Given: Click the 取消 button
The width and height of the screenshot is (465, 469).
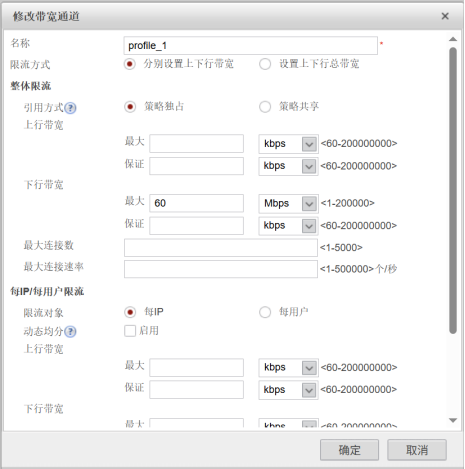Looking at the screenshot, I should point(417,450).
